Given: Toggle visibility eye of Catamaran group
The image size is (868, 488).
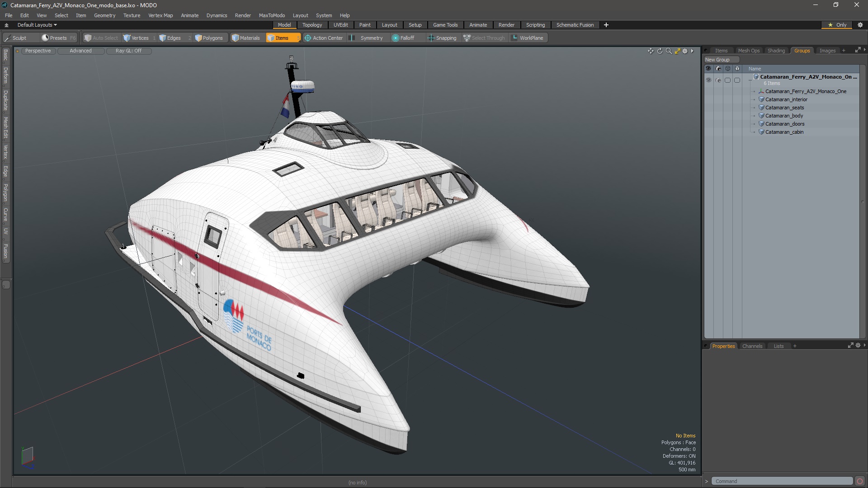Looking at the screenshot, I should [708, 80].
